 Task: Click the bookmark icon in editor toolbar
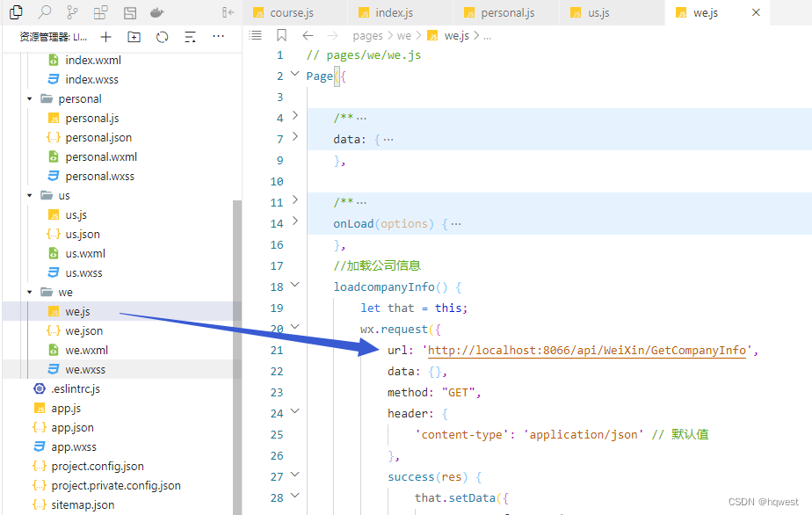(x=281, y=35)
